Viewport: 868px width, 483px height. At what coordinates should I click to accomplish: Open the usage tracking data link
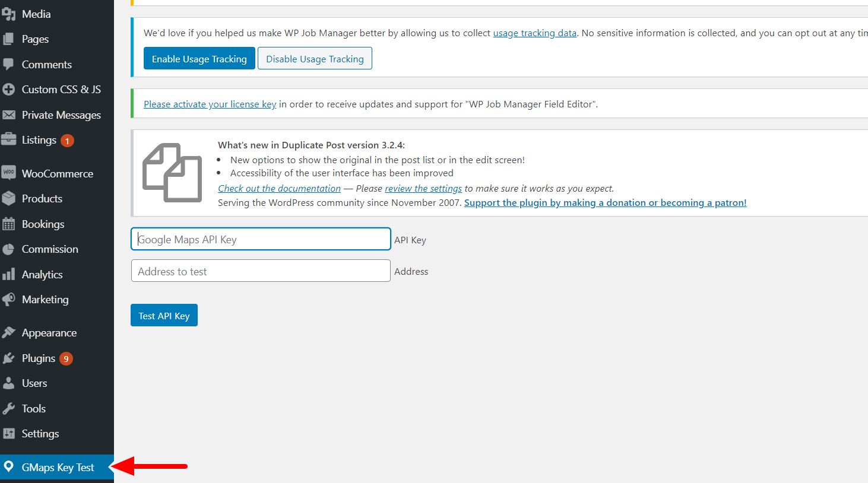click(x=535, y=33)
